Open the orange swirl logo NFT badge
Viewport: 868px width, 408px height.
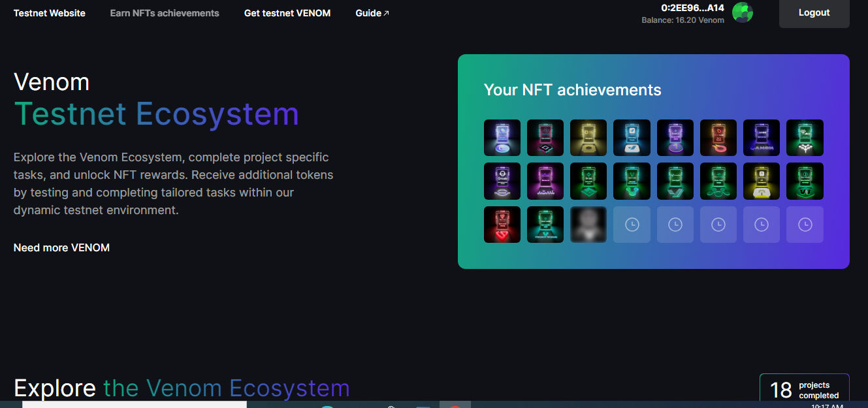click(718, 138)
